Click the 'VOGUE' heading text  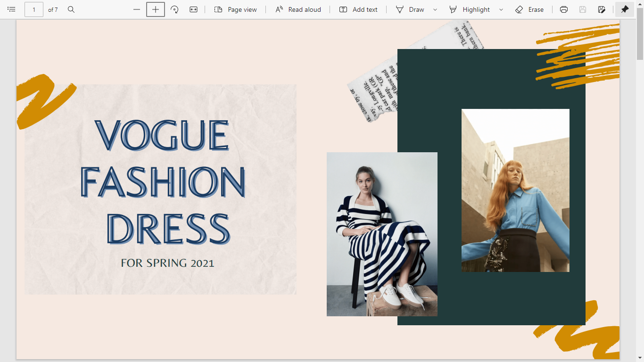(162, 136)
